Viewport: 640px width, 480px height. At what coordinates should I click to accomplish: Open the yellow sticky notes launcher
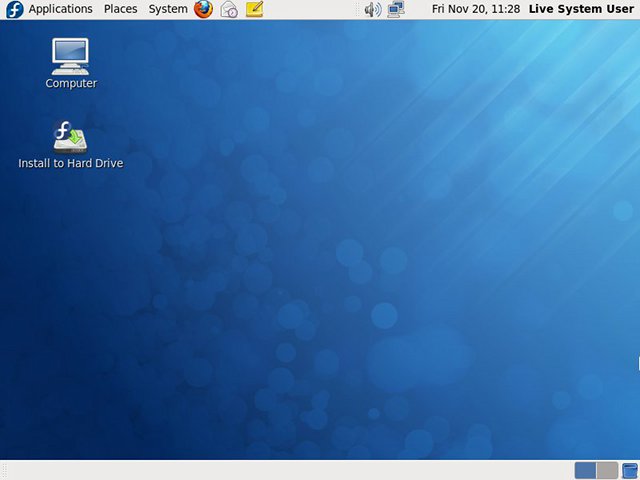[x=255, y=9]
